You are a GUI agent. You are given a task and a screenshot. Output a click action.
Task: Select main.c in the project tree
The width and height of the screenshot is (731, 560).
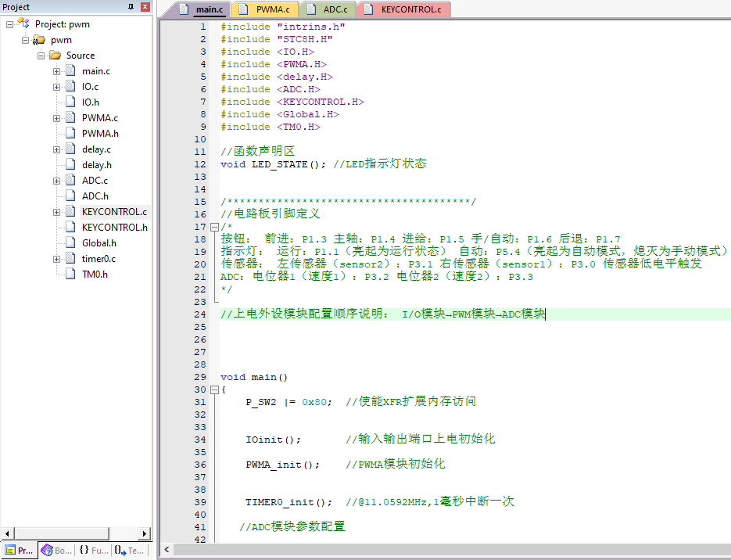click(96, 71)
